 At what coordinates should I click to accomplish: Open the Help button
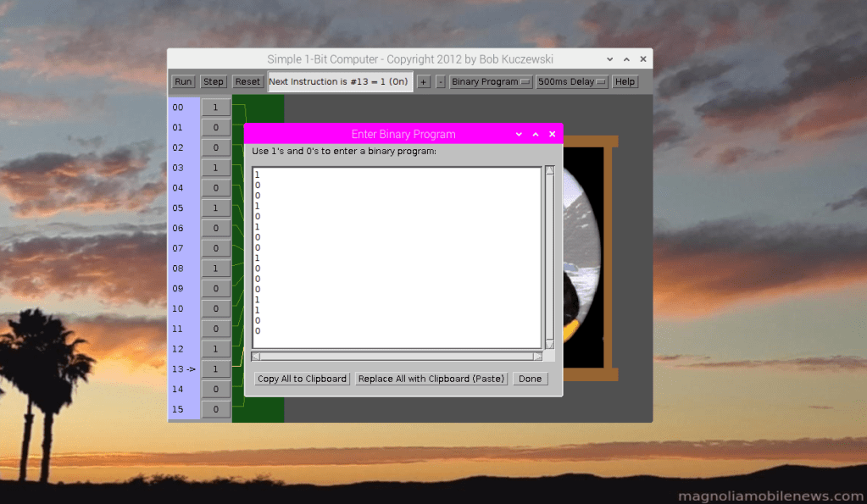tap(625, 82)
